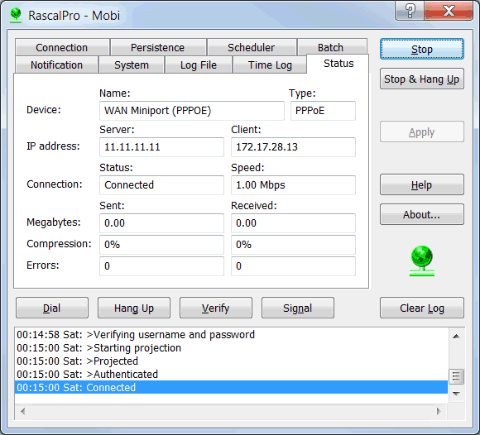Open the Scheduler tab
Screen dimensions: 480x435
click(251, 47)
